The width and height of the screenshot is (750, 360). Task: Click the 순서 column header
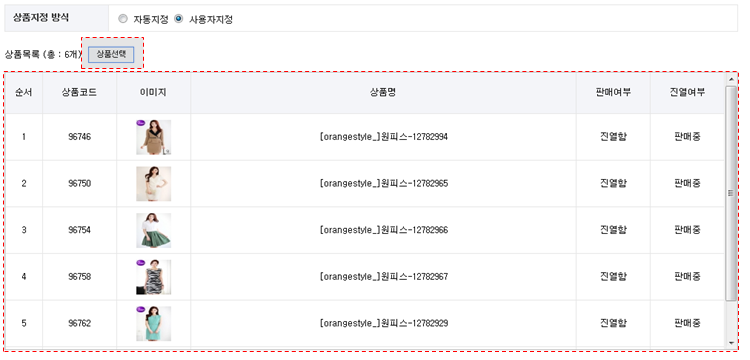pos(24,93)
